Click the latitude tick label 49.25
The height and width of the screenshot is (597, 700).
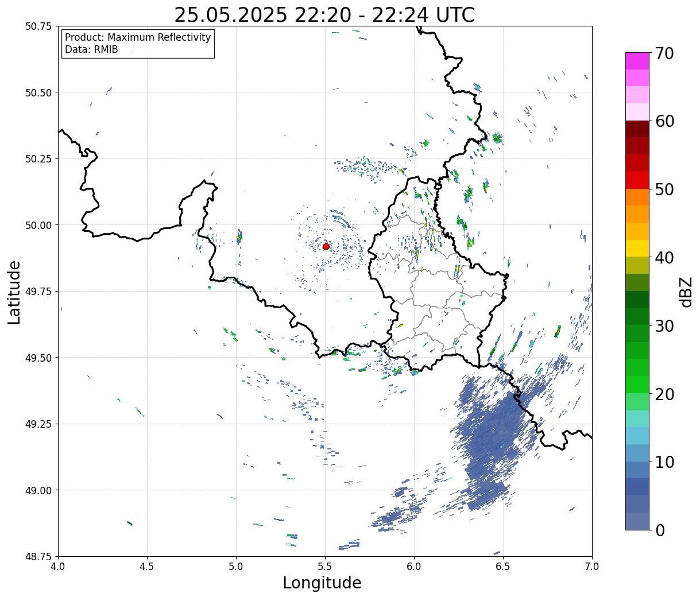click(x=38, y=424)
